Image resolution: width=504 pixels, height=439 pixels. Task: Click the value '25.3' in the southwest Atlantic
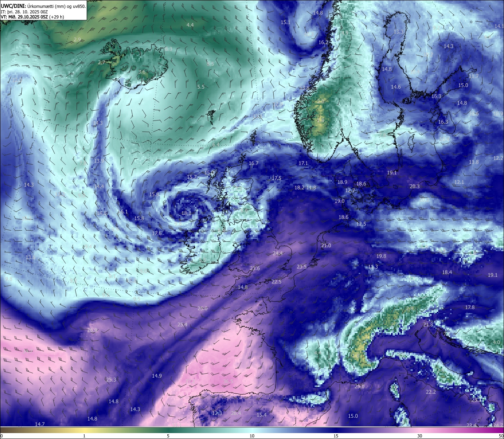[111, 380]
